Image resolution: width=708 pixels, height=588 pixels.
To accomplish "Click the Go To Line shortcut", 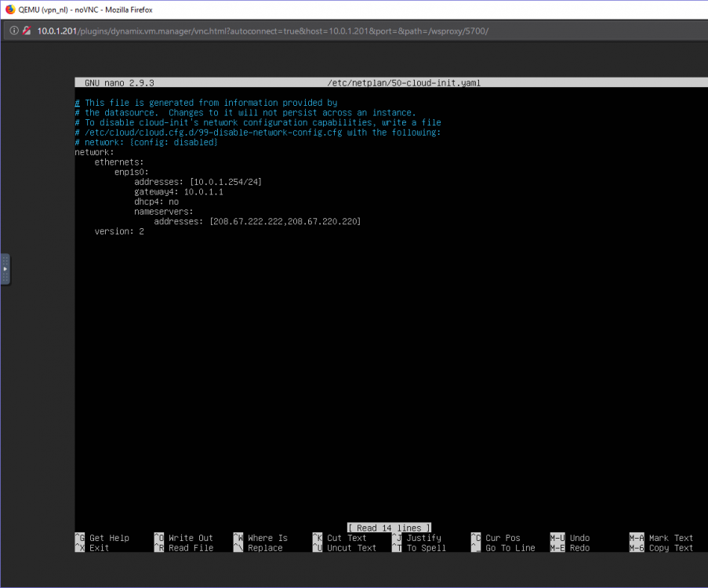I will [x=503, y=548].
